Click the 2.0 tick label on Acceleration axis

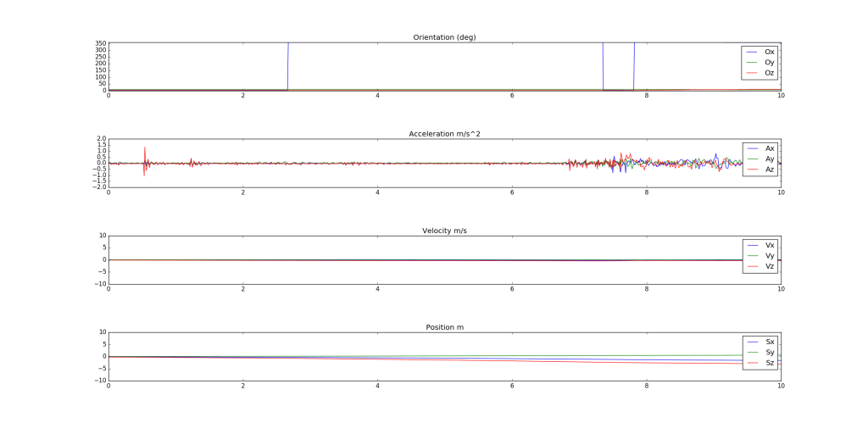click(101, 139)
